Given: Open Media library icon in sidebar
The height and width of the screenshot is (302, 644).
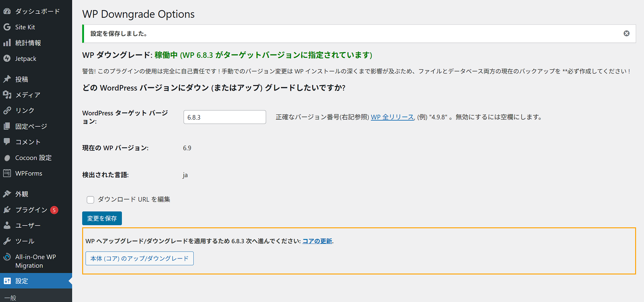Looking at the screenshot, I should [x=7, y=95].
